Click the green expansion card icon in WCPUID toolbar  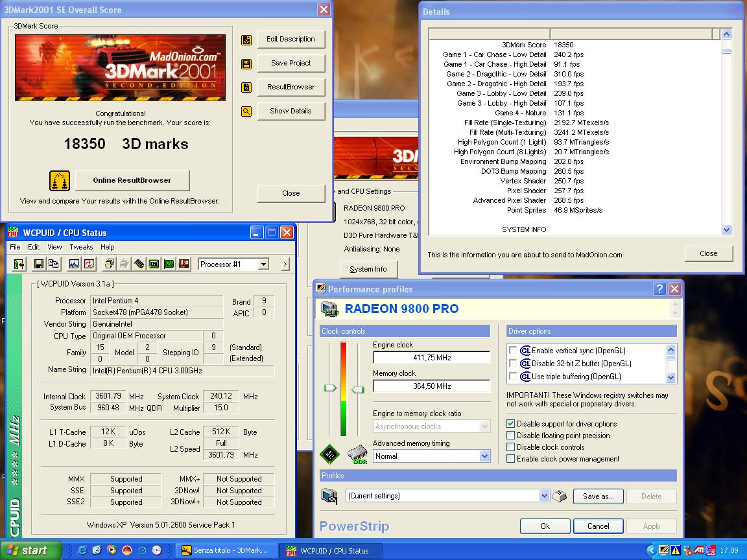(x=169, y=264)
